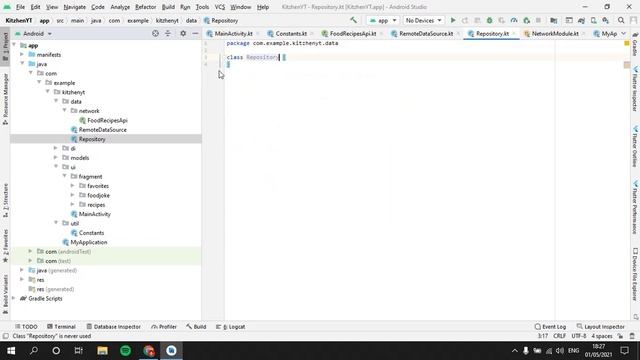
Task: Expand Gradle Scripts node
Action: pos(14,298)
